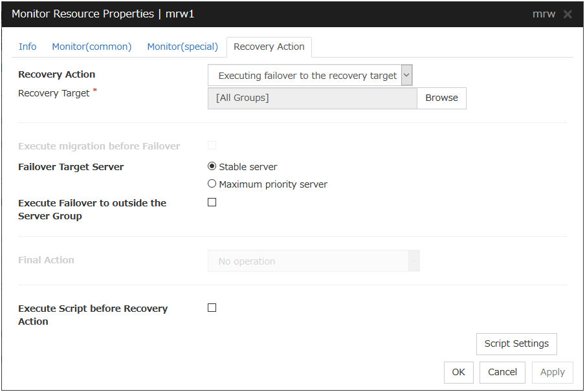Screen dimensions: 585x392
Task: Toggle Execute migration before Failover checkbox
Action: tap(212, 146)
